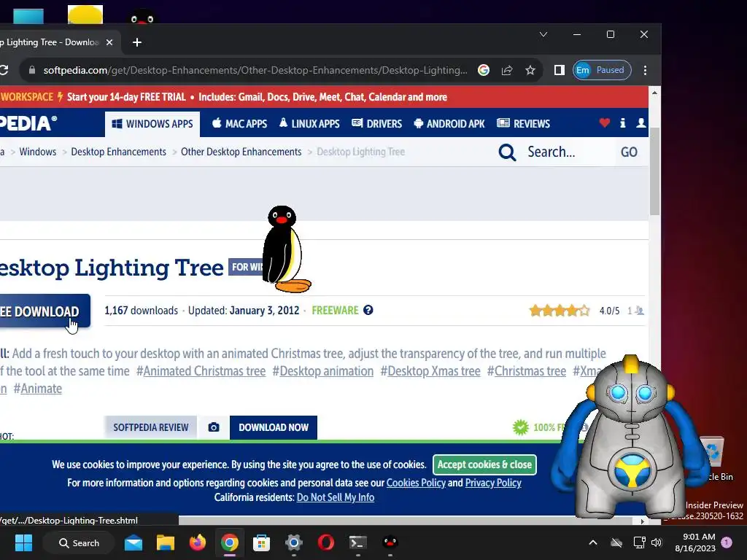Image resolution: width=747 pixels, height=560 pixels.
Task: Click the scrollbar up arrow
Action: pyautogui.click(x=654, y=93)
